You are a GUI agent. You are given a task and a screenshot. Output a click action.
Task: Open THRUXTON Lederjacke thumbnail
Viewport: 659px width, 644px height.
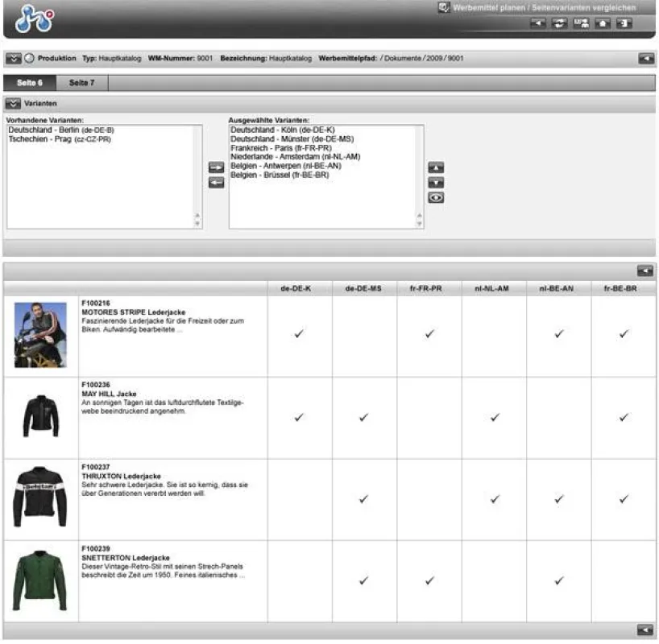40,497
